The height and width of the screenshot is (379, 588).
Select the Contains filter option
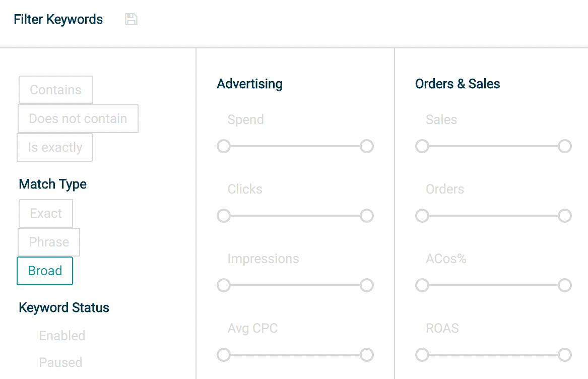click(x=55, y=90)
